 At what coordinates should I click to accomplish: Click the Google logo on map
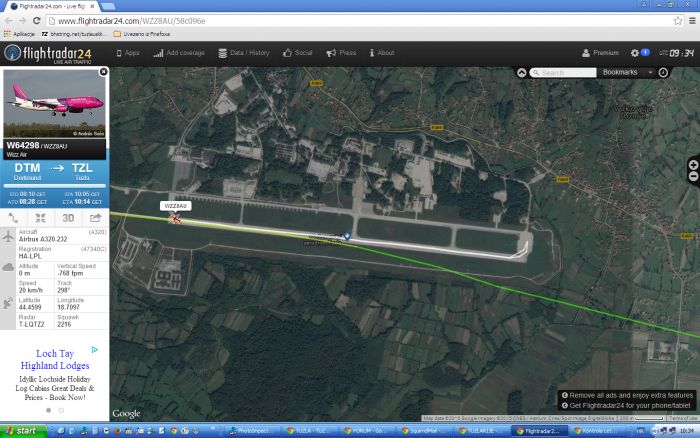coord(126,414)
